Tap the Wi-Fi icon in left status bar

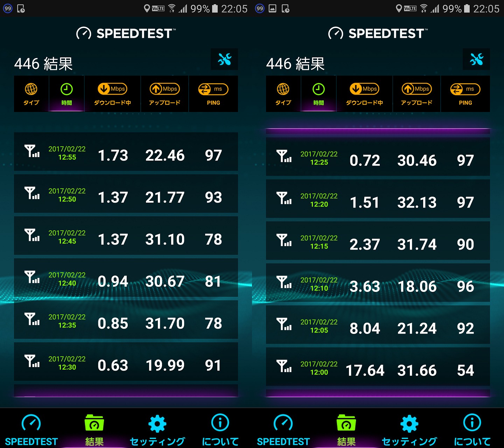click(x=171, y=8)
